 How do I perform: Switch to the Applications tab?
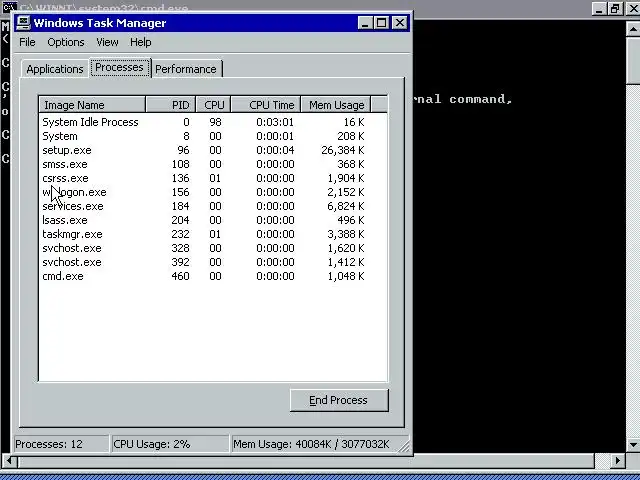tap(55, 69)
